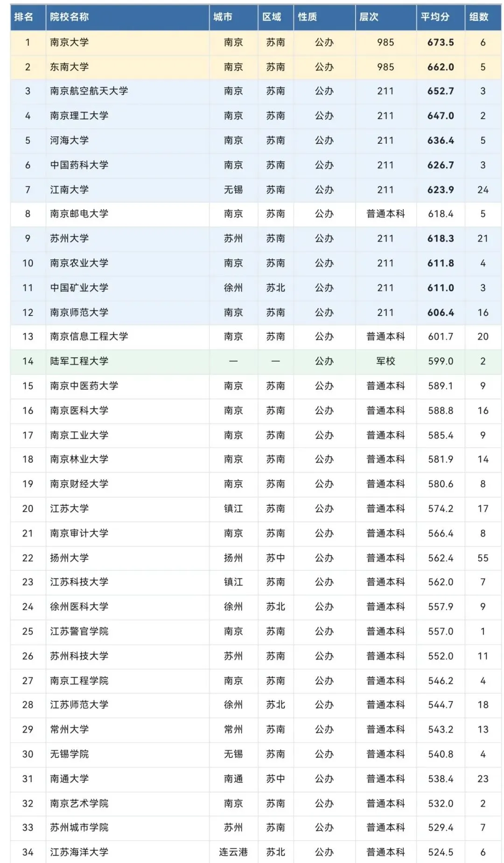Click the 排名 column header
The height and width of the screenshot is (863, 504).
pyautogui.click(x=28, y=17)
